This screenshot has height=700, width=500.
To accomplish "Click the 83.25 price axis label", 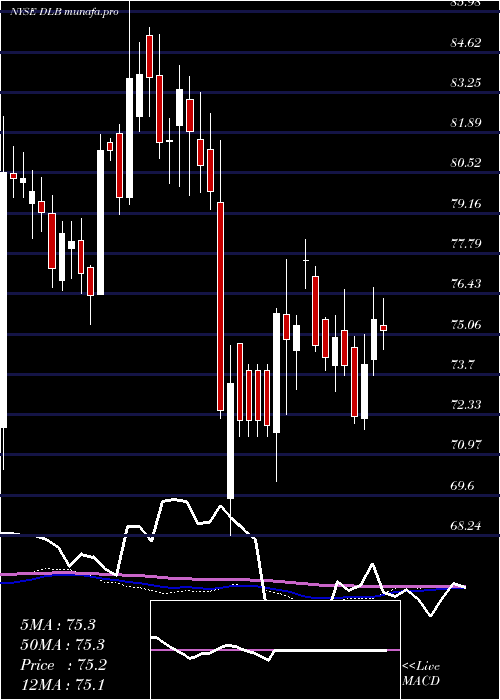I will (466, 83).
